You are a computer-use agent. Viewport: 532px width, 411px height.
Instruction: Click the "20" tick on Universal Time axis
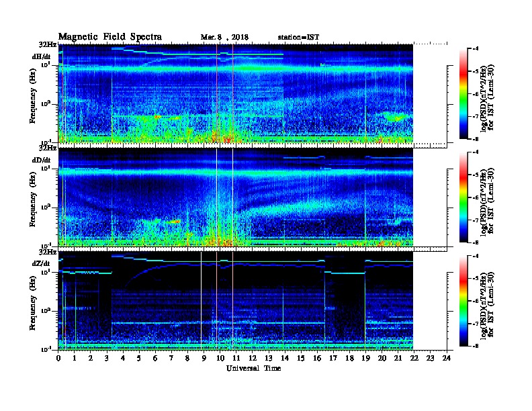point(382,358)
